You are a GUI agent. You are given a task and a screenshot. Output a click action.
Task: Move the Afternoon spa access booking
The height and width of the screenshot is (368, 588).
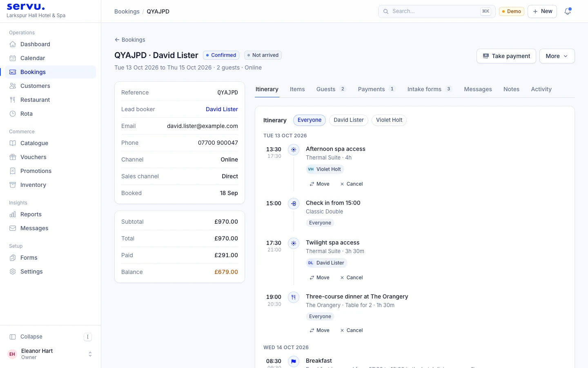pos(319,184)
